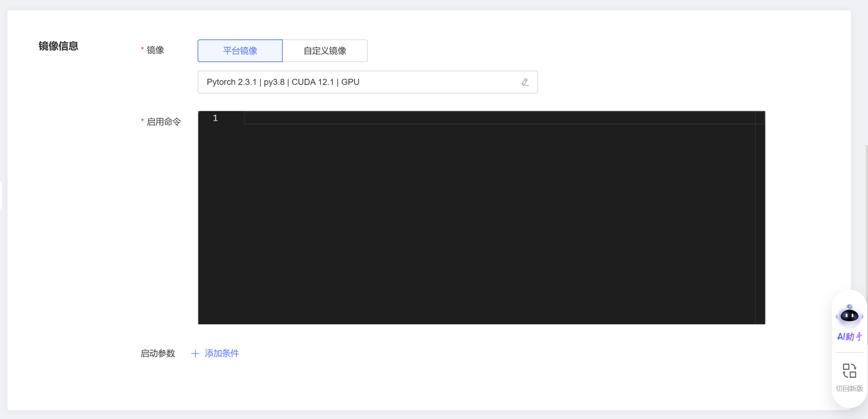Click the AI助手 text label
Image resolution: width=868 pixels, height=419 pixels.
[849, 337]
